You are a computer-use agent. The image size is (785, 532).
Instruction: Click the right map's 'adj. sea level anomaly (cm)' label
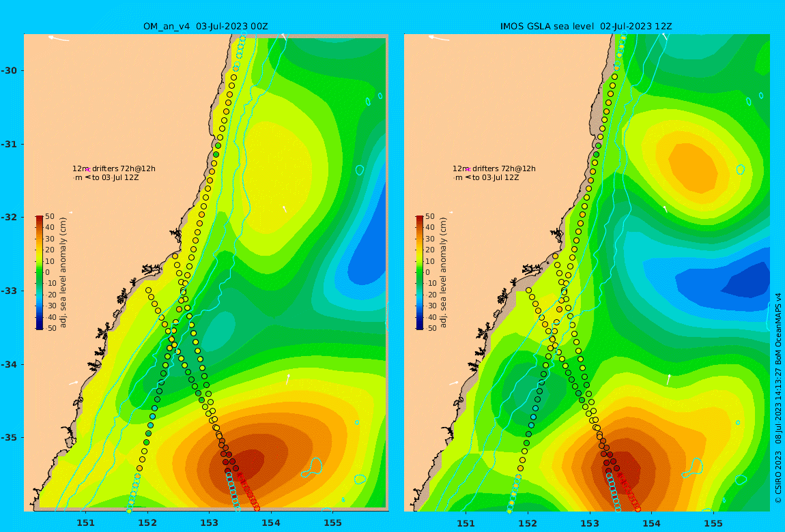tap(443, 273)
